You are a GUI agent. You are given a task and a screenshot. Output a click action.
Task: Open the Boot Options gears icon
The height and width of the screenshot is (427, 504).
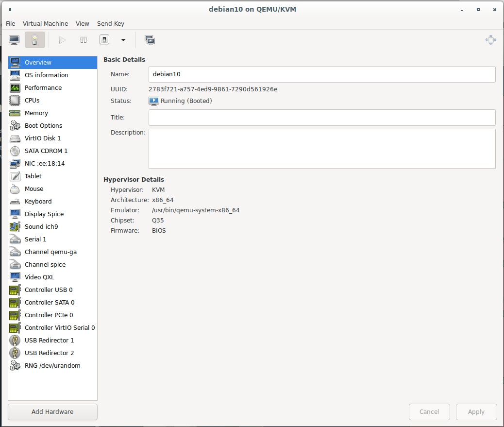pyautogui.click(x=15, y=125)
